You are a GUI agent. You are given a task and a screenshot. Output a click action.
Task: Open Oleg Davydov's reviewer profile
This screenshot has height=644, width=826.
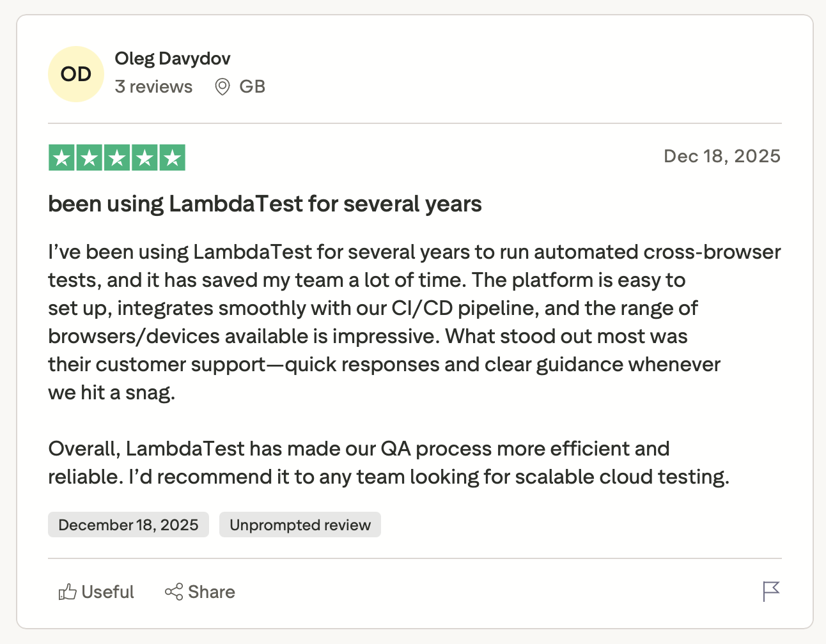[173, 59]
